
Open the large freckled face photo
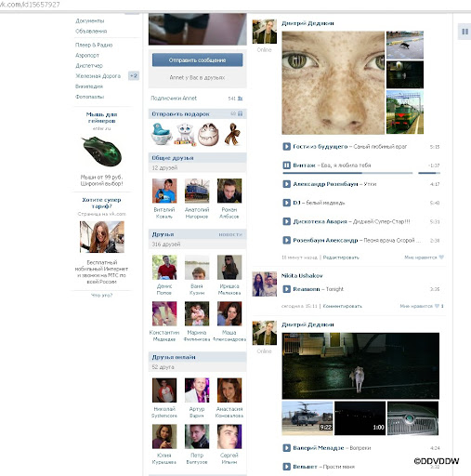pos(333,83)
